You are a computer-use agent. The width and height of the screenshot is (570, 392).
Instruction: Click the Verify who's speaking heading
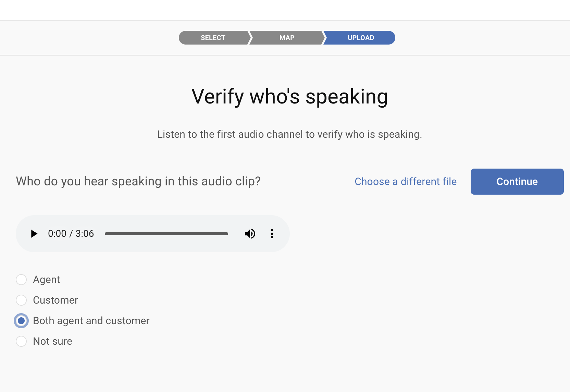(289, 97)
